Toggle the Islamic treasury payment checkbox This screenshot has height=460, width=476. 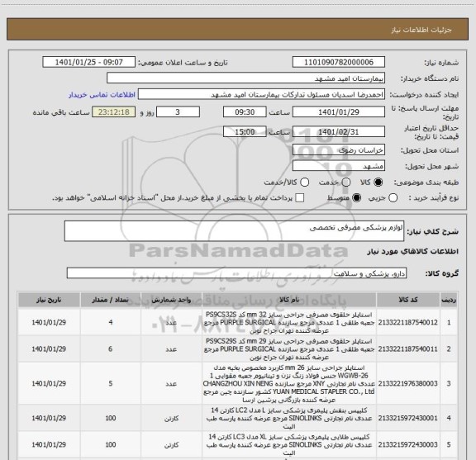click(x=300, y=198)
